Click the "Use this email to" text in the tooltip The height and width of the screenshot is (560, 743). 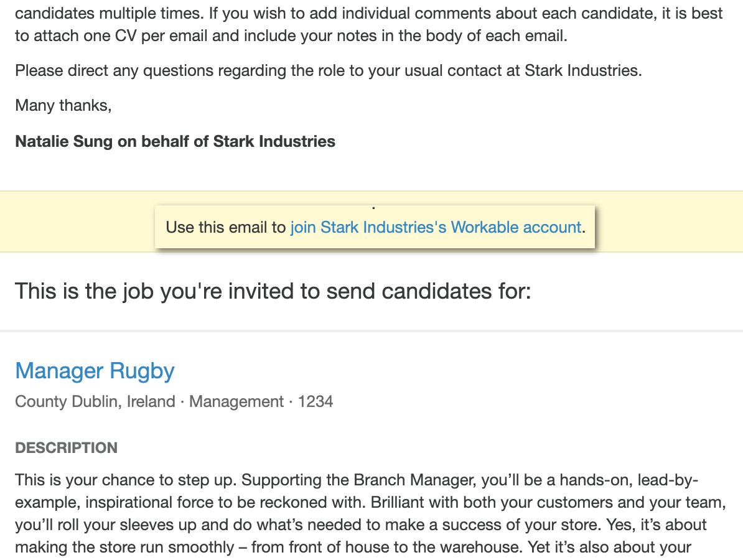[x=225, y=227]
